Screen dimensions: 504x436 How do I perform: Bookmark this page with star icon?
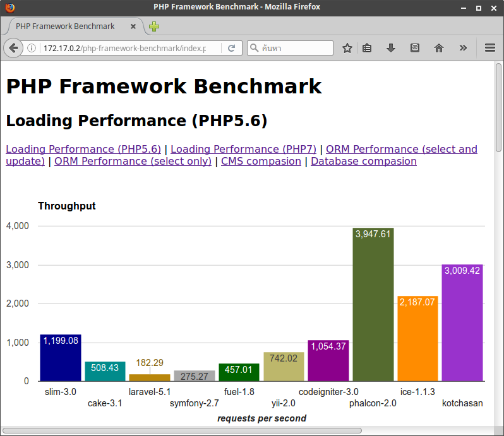click(x=347, y=48)
